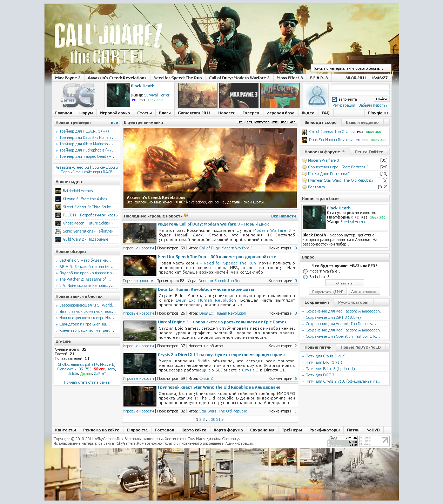This screenshot has width=443, height=504.
Task: Select Battlefield 3 poll option
Action: coord(305,277)
